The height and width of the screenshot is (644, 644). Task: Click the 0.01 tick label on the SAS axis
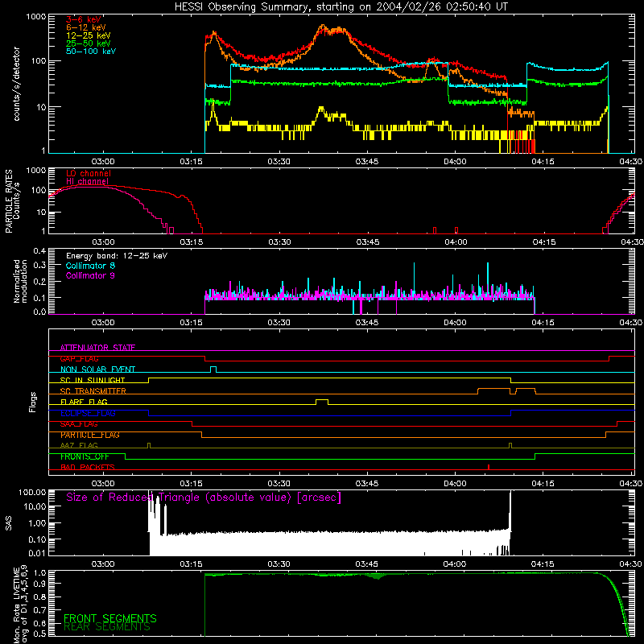click(x=37, y=553)
